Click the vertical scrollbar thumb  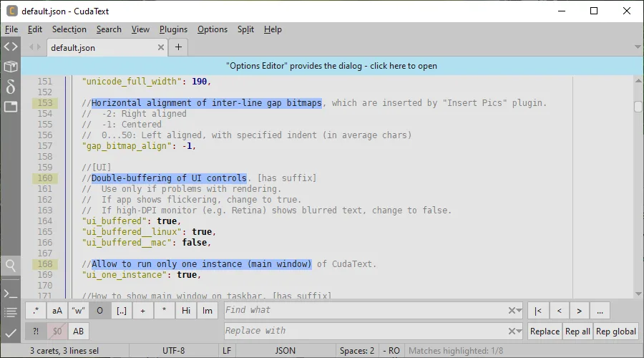pyautogui.click(x=638, y=107)
